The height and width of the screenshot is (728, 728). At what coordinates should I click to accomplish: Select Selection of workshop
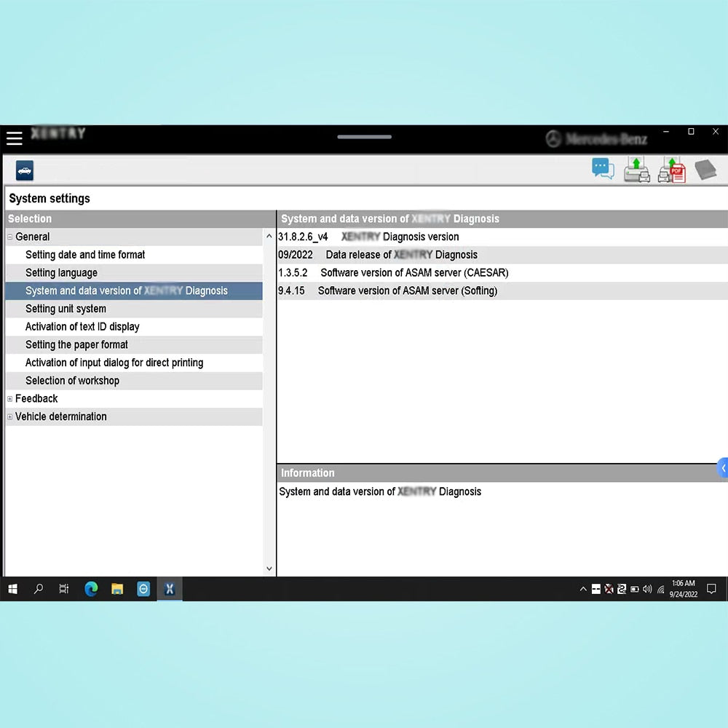134,381
